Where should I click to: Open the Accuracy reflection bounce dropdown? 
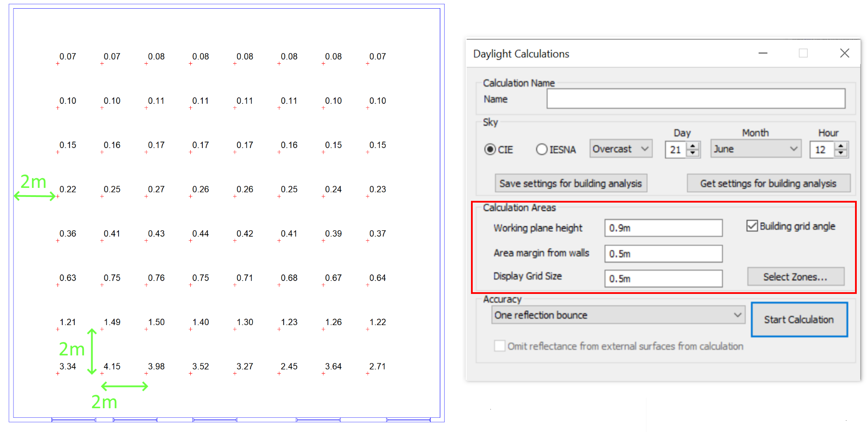tap(618, 315)
